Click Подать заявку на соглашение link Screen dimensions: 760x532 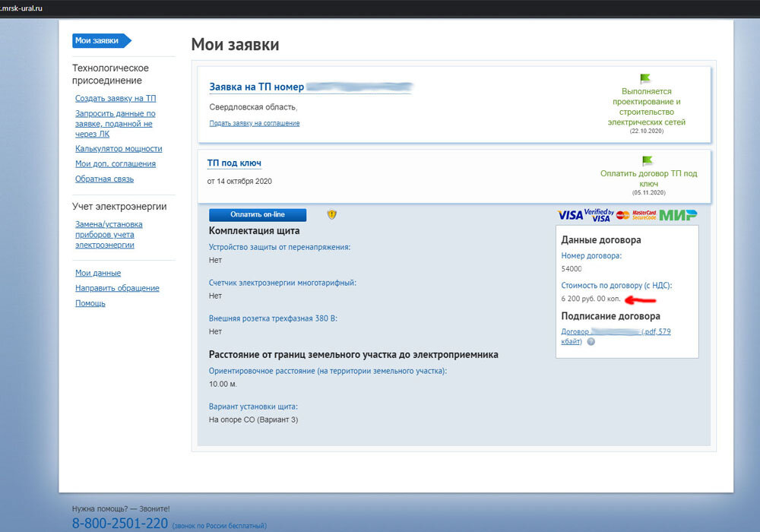coord(255,124)
